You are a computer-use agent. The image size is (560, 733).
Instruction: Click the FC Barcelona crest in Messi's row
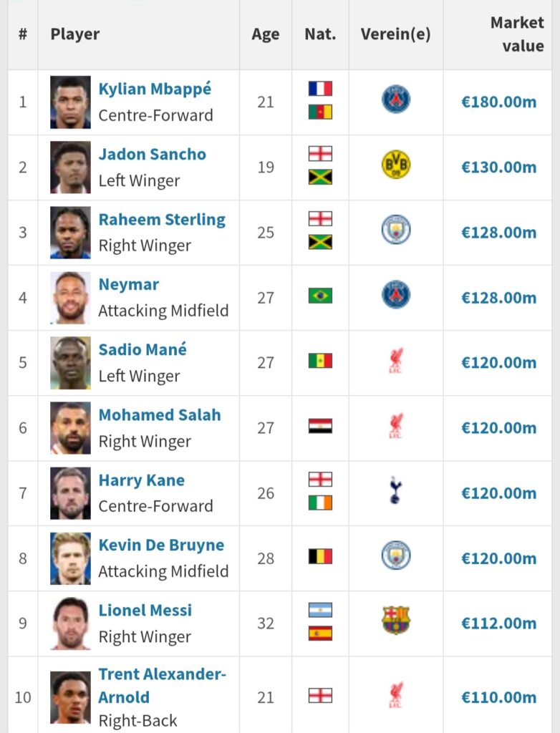(x=395, y=621)
